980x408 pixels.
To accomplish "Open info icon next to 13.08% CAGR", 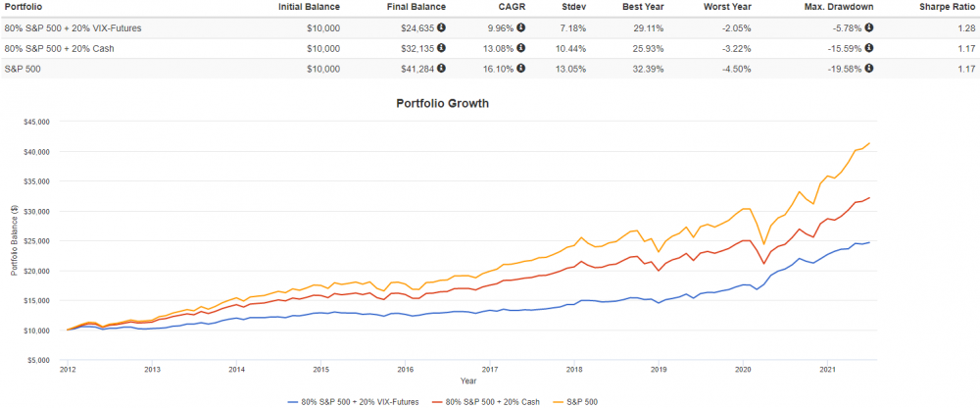I will click(x=520, y=47).
